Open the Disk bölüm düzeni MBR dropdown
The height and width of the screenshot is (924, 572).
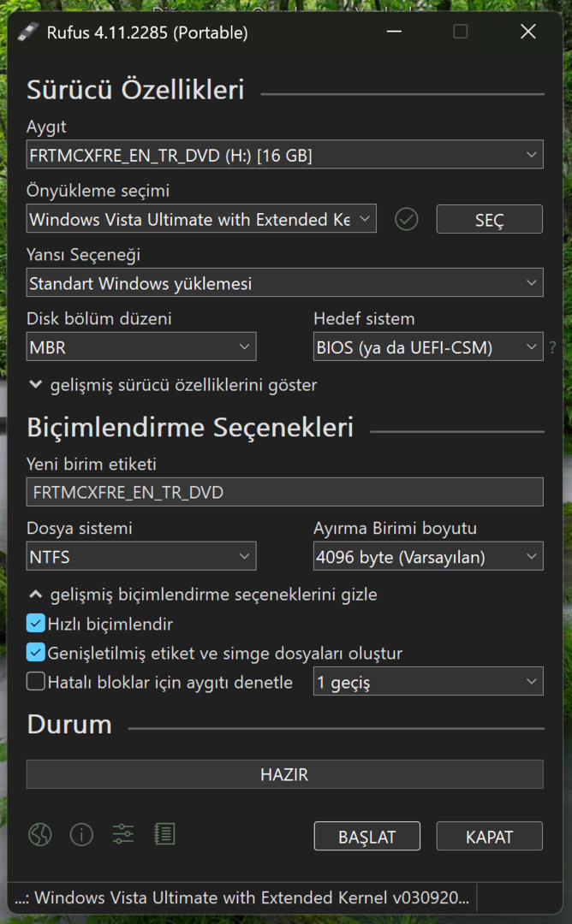141,346
